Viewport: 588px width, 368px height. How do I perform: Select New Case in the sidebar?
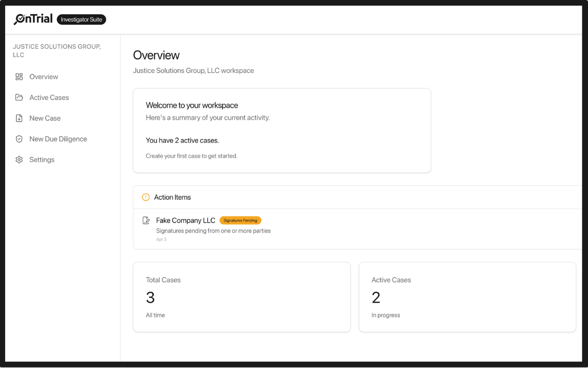pos(45,118)
